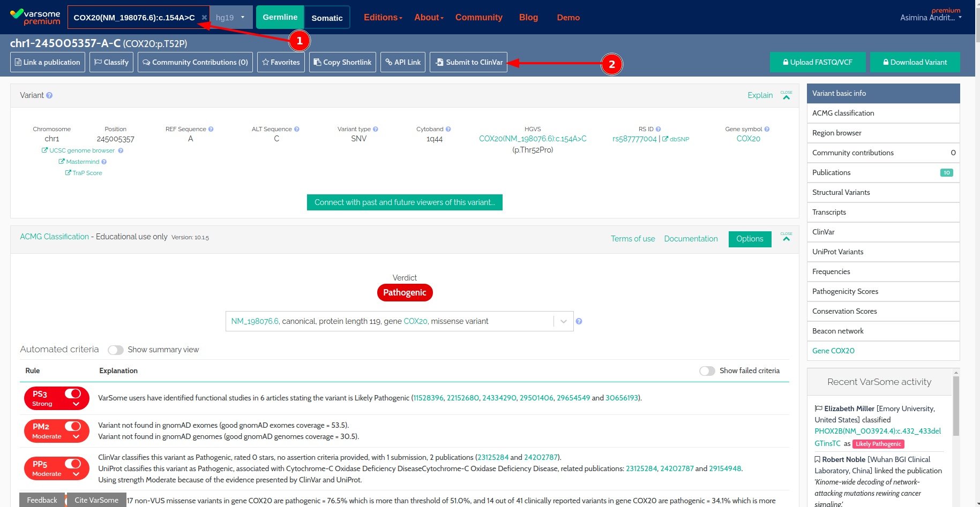Jump to ClinVar section in sidebar

883,232
